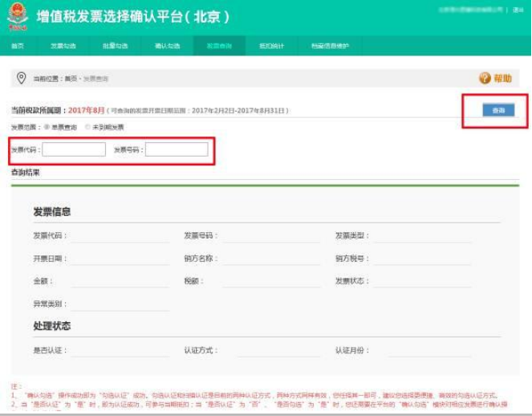The width and height of the screenshot is (532, 416).
Task: Click the 发票号码 input field
Action: pyautogui.click(x=177, y=149)
